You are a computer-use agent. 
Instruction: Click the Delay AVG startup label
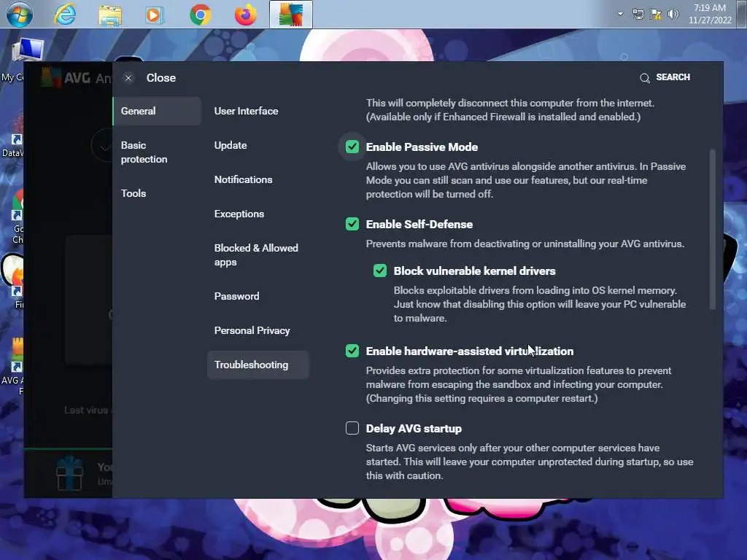414,429
